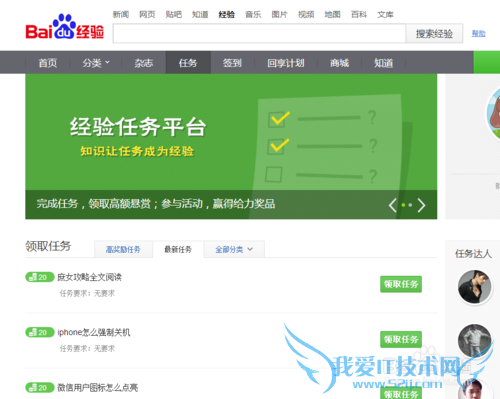Click the 经验任务平台 green banner
This screenshot has height=399, width=500.
point(231,146)
